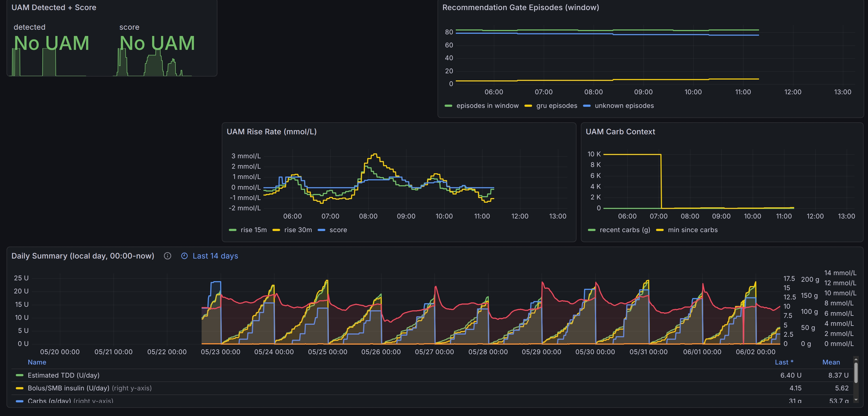Click the '6.40 U' last value of Estimated TDD
This screenshot has height=416, width=868.
791,375
